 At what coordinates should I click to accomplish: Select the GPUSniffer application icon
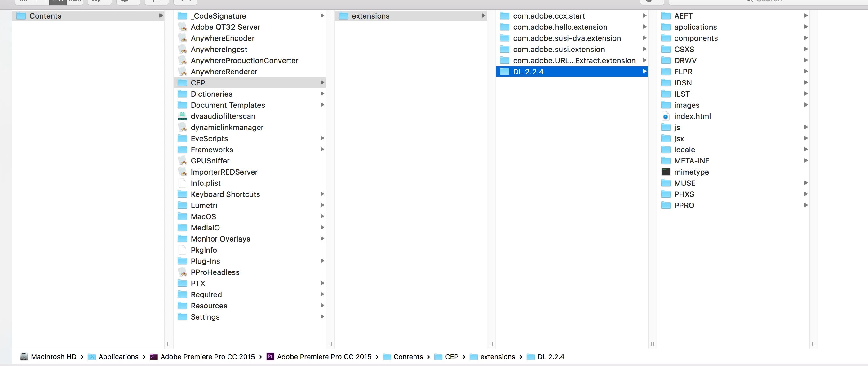[x=182, y=161]
